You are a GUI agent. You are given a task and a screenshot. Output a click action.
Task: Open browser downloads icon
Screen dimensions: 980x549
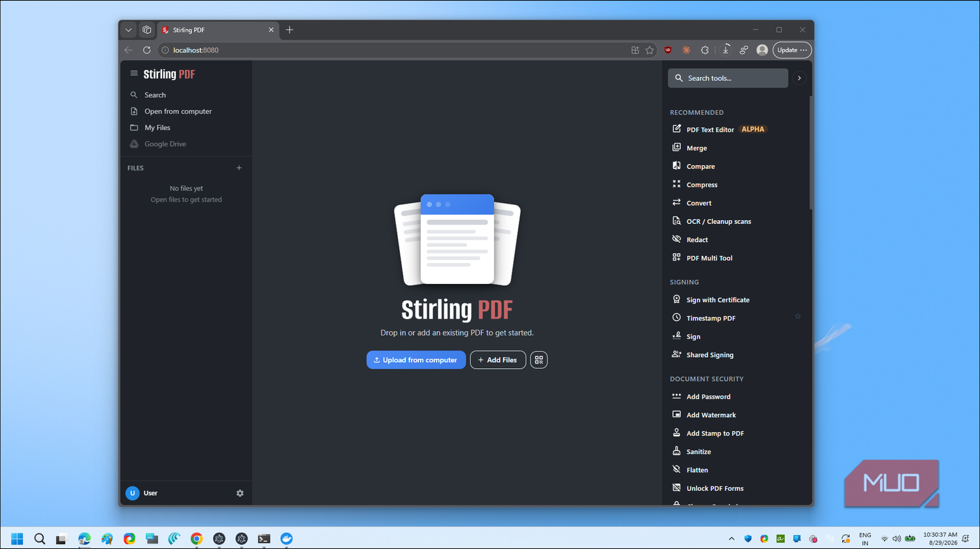[x=725, y=50]
